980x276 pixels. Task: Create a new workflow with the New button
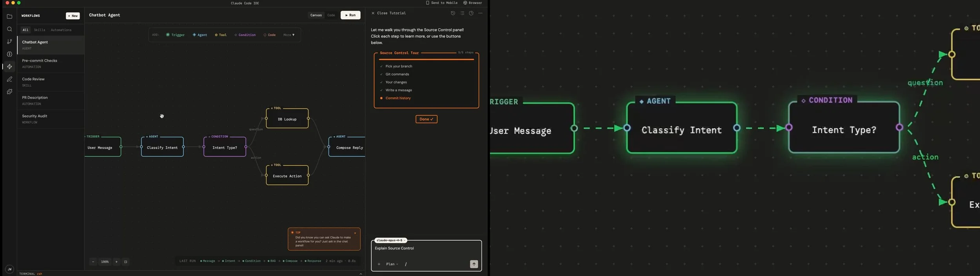click(73, 16)
